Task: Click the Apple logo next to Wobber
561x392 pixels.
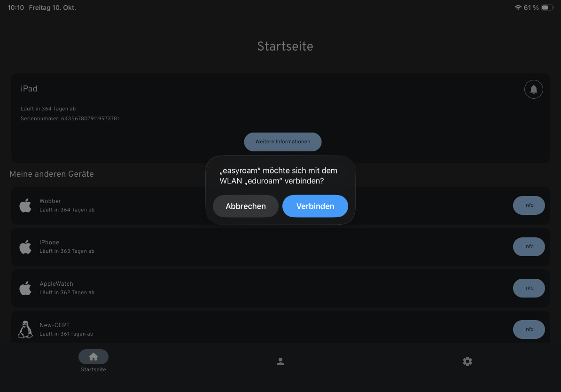Action: point(25,205)
